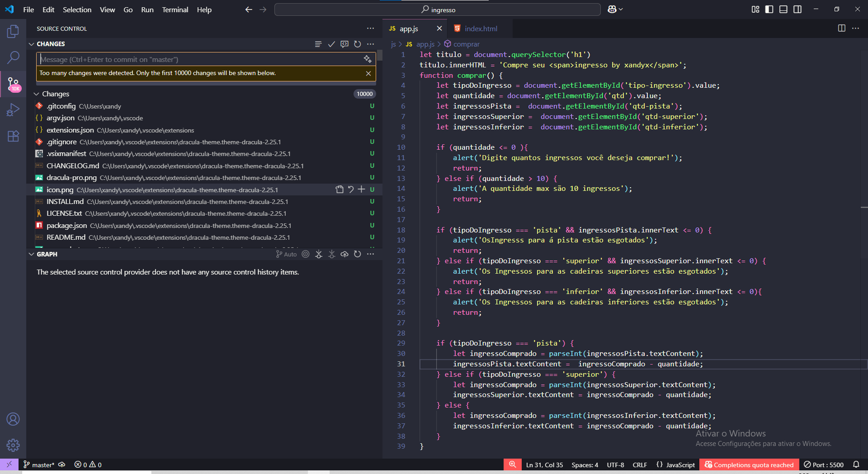Viewport: 868px width, 474px height.
Task: Click the Copilot code review icon in Changes header
Action: (x=344, y=44)
